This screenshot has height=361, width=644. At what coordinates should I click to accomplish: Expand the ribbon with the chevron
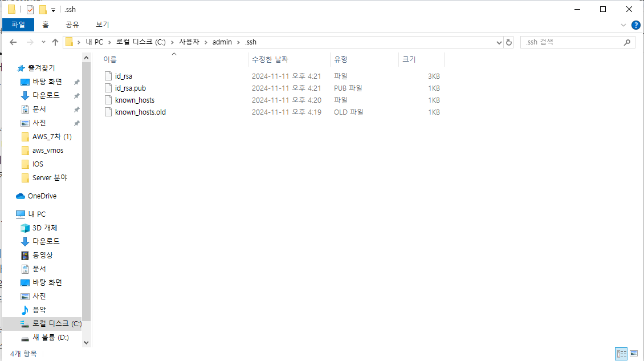click(623, 25)
